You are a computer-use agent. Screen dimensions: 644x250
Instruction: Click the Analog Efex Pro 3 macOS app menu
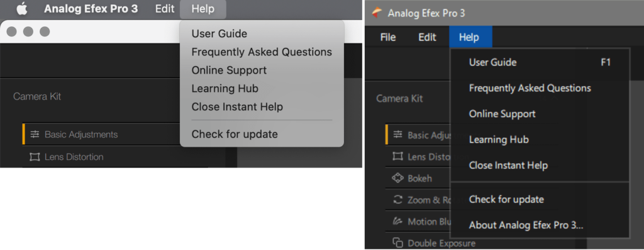(91, 9)
